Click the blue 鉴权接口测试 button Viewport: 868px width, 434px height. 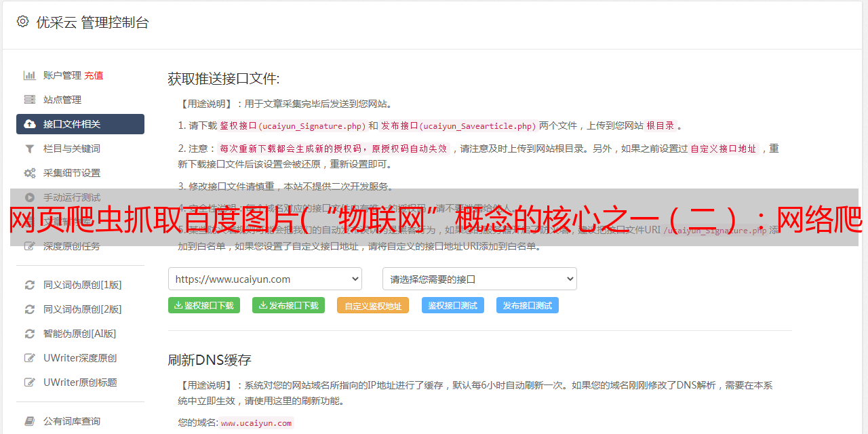tap(453, 305)
